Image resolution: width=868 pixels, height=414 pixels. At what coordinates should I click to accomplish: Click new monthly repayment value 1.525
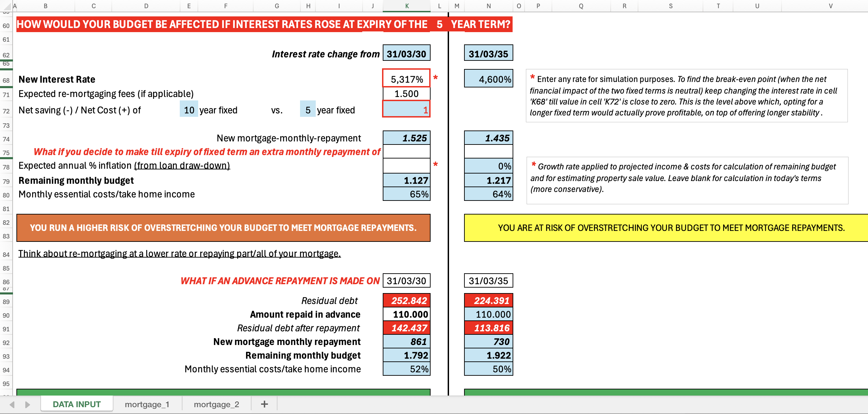(x=406, y=138)
